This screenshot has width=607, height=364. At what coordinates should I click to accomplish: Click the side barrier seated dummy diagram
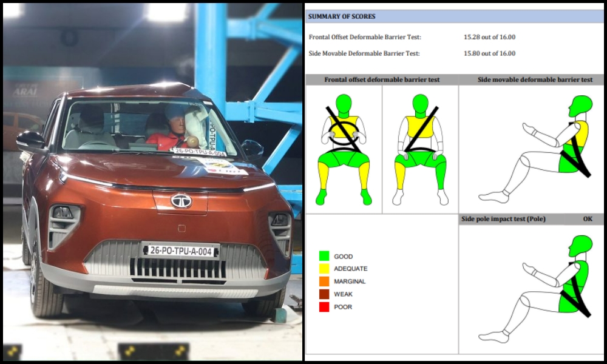tap(536, 149)
